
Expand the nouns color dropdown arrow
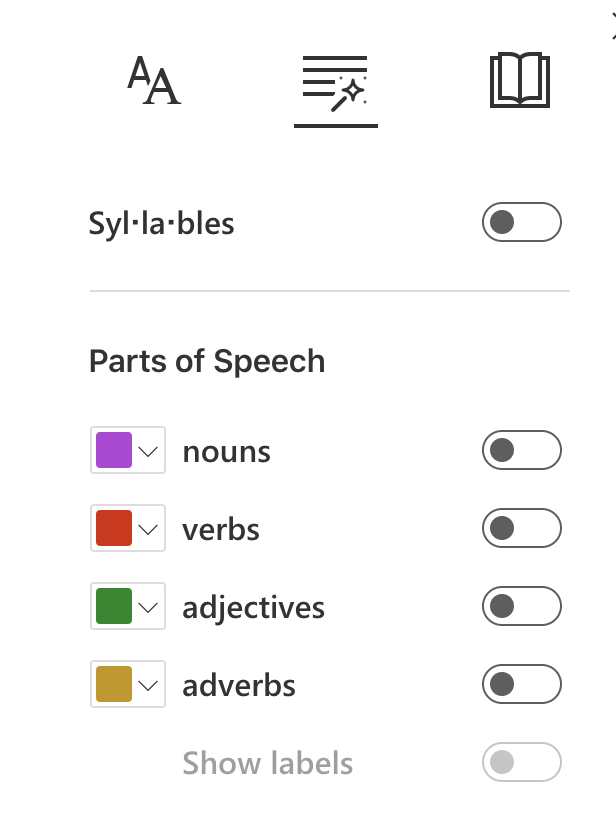[149, 451]
